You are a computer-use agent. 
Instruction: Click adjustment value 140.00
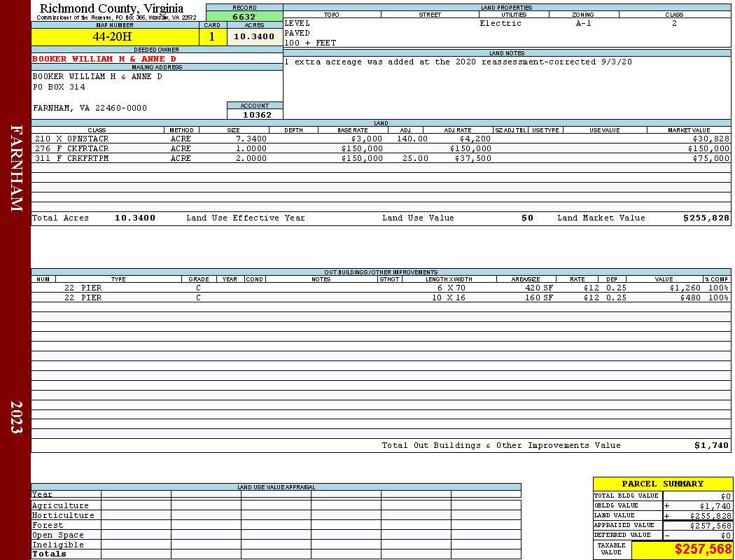pyautogui.click(x=412, y=139)
